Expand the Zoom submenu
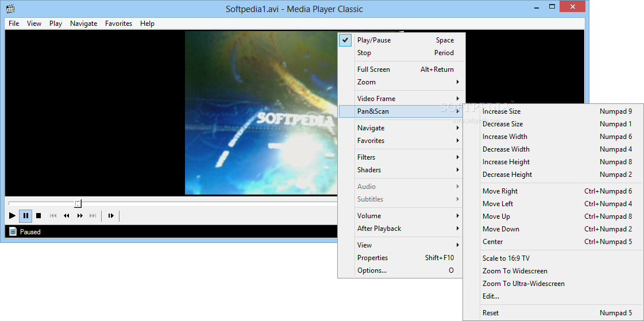 402,82
